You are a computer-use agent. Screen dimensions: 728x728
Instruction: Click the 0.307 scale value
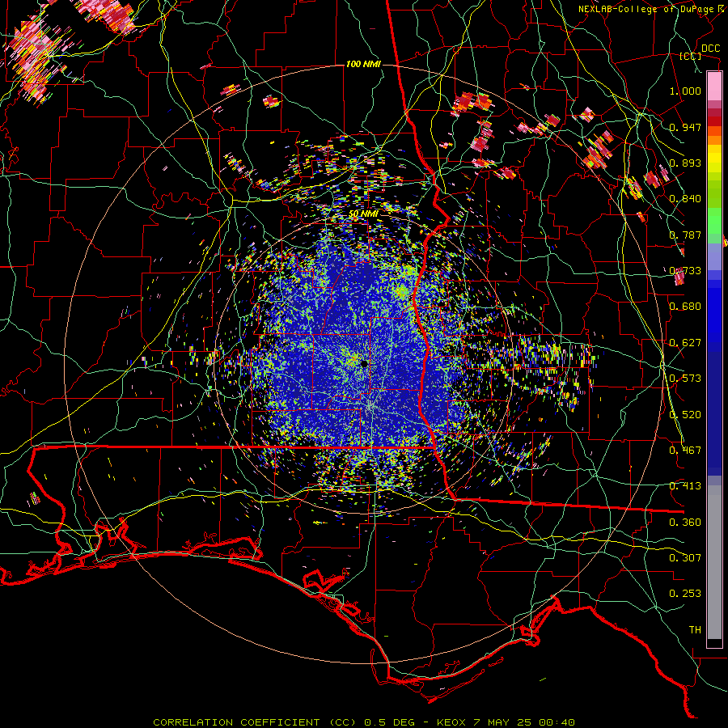tap(685, 558)
